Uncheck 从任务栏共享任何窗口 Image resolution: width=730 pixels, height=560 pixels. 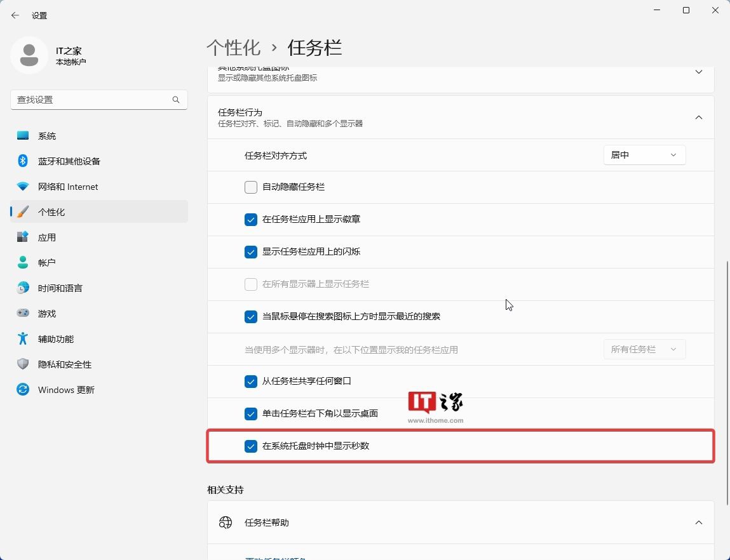point(250,381)
